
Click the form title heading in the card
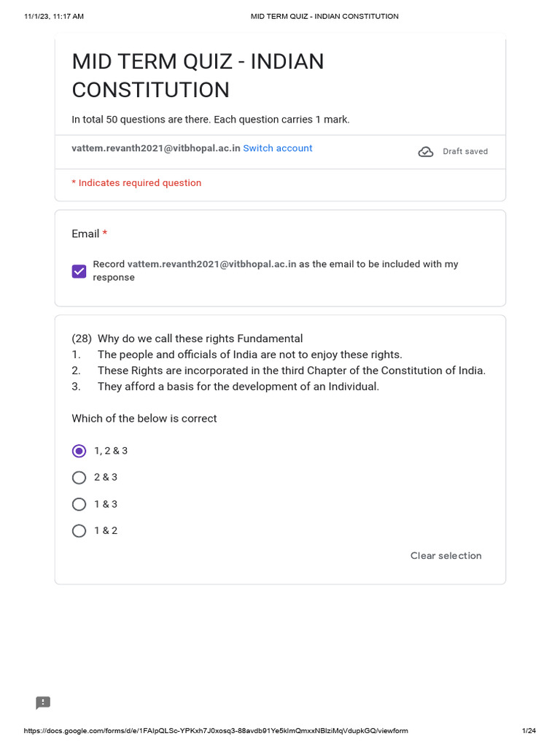(x=198, y=76)
